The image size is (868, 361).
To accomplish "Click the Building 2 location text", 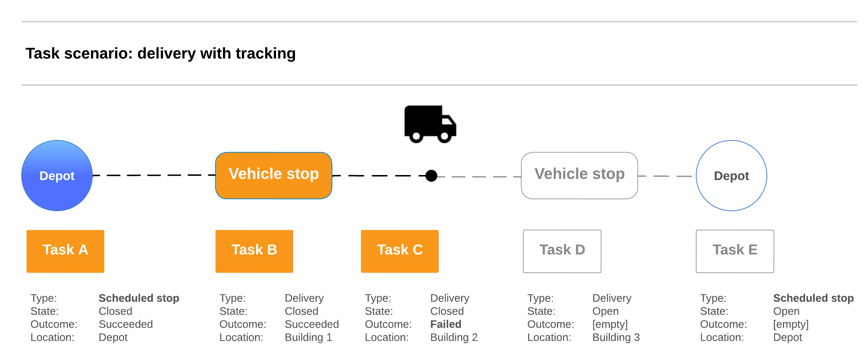I will point(454,337).
